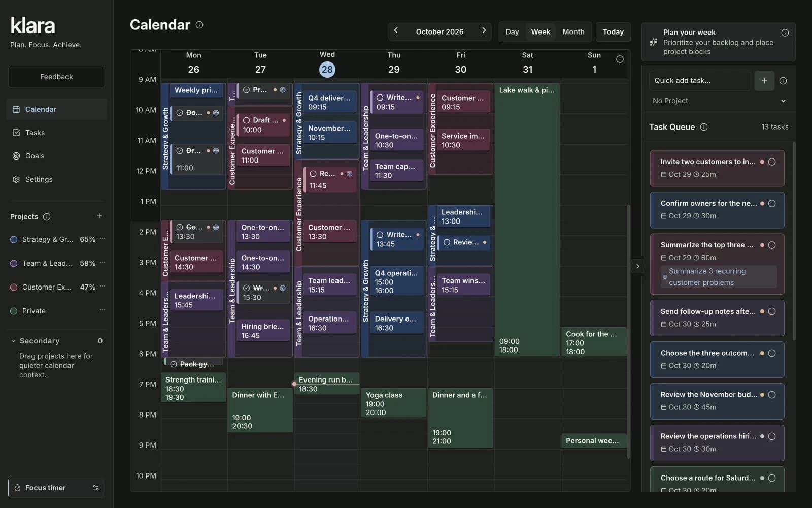Mark Invite two customers task complete
Viewport: 812px width, 508px height.
click(x=772, y=162)
